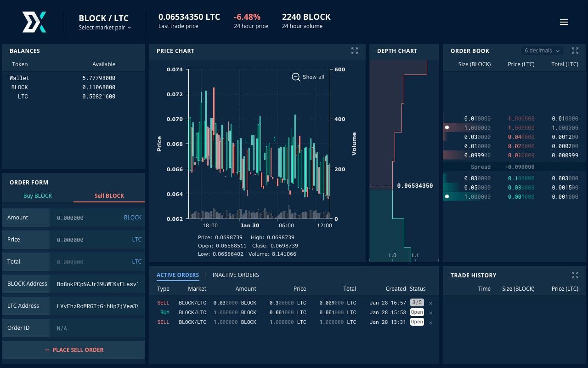Image resolution: width=588 pixels, height=368 pixels.
Task: Cancel the open BUY order via its X icon
Action: coord(430,312)
